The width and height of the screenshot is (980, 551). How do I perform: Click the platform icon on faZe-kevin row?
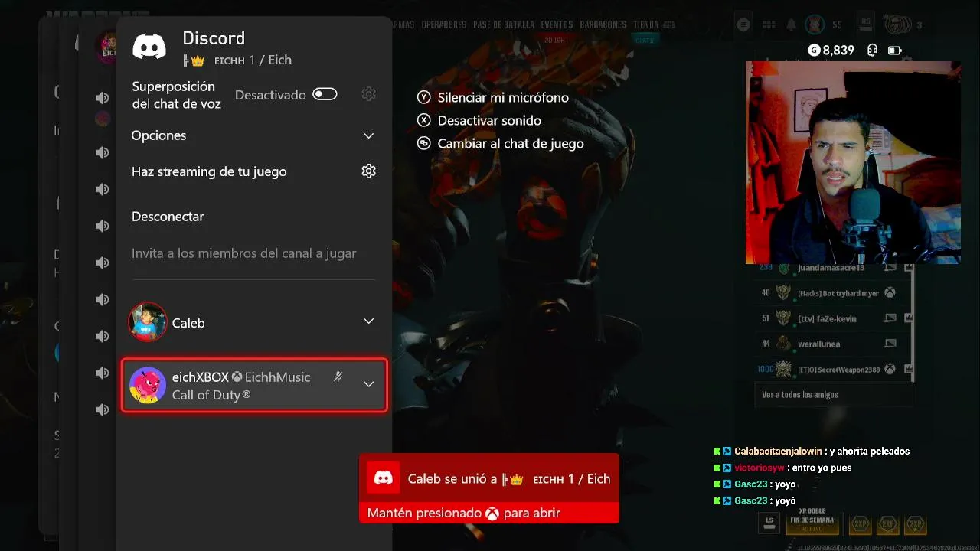point(890,318)
